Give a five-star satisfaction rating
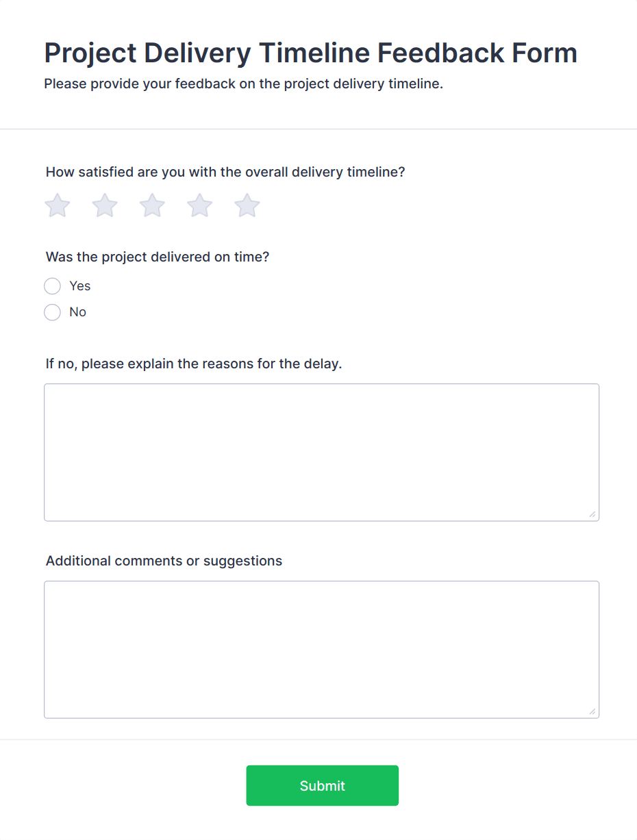 click(x=247, y=205)
